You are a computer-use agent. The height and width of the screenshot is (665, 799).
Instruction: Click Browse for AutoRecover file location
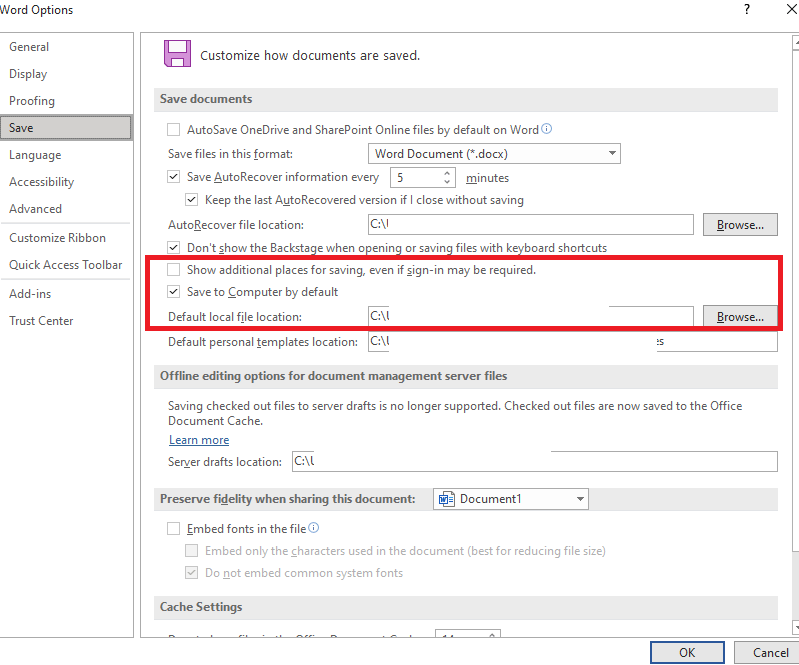point(740,225)
